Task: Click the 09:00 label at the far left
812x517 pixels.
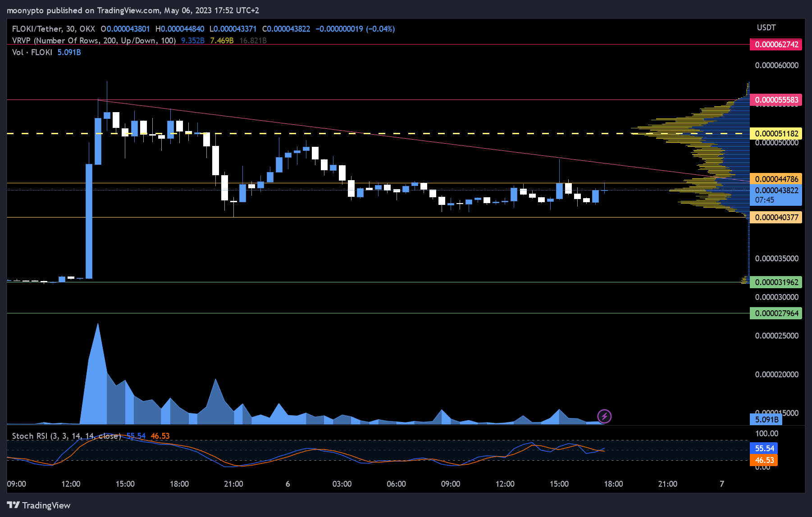Action: pyautogui.click(x=17, y=484)
